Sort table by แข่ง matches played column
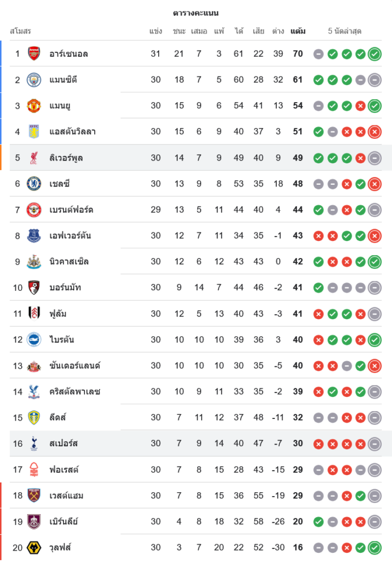The image size is (392, 567). click(x=156, y=31)
